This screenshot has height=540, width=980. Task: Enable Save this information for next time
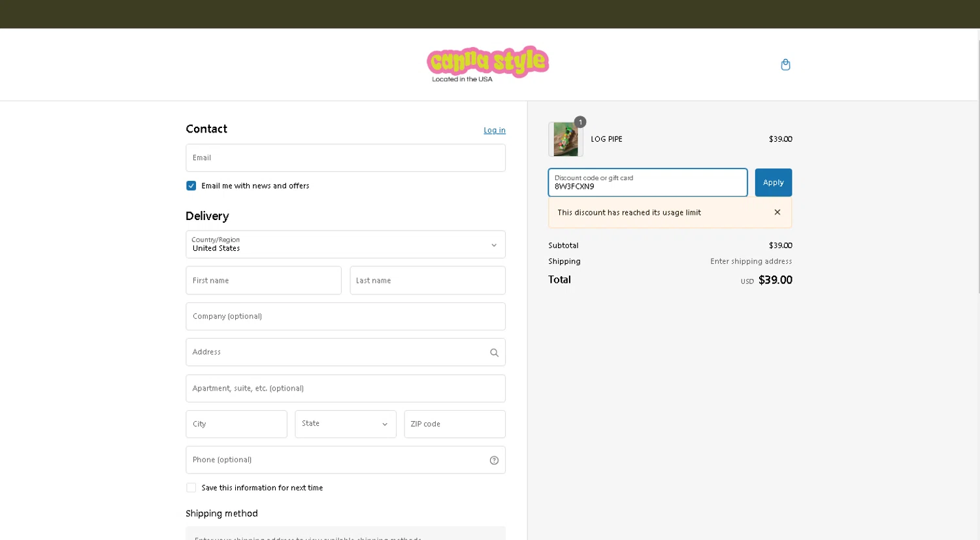(x=191, y=488)
